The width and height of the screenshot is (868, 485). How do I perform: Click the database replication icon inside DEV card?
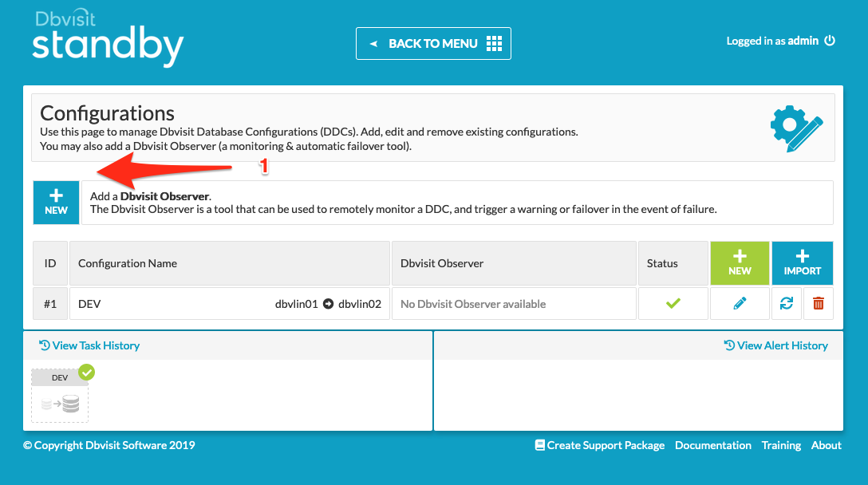59,403
